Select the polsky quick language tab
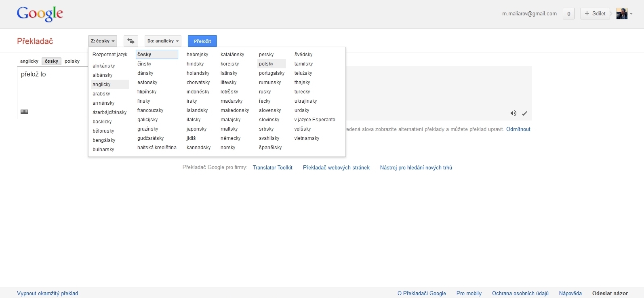The width and height of the screenshot is (644, 298). pyautogui.click(x=72, y=61)
